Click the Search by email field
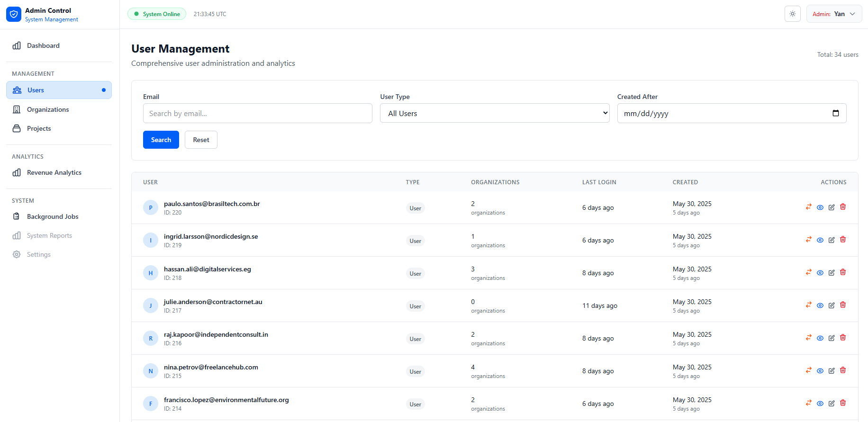Viewport: 868px width, 422px height. [x=257, y=113]
